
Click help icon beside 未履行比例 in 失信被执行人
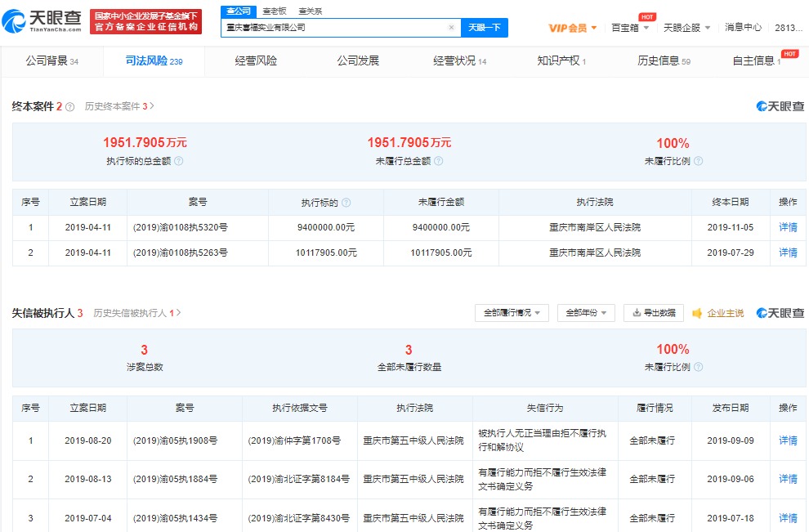(x=698, y=367)
